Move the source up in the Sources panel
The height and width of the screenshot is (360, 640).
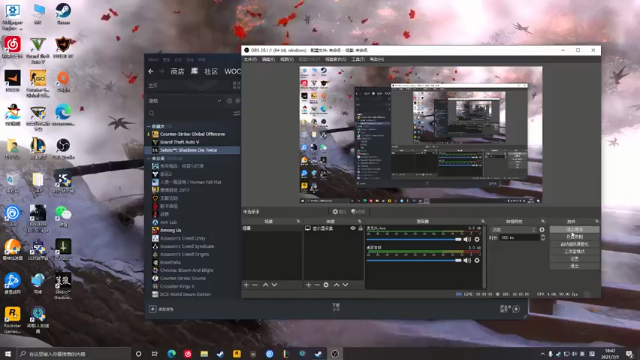click(336, 284)
